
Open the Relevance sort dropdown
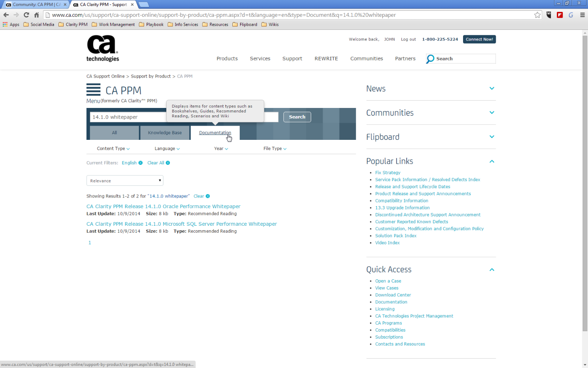(x=125, y=181)
